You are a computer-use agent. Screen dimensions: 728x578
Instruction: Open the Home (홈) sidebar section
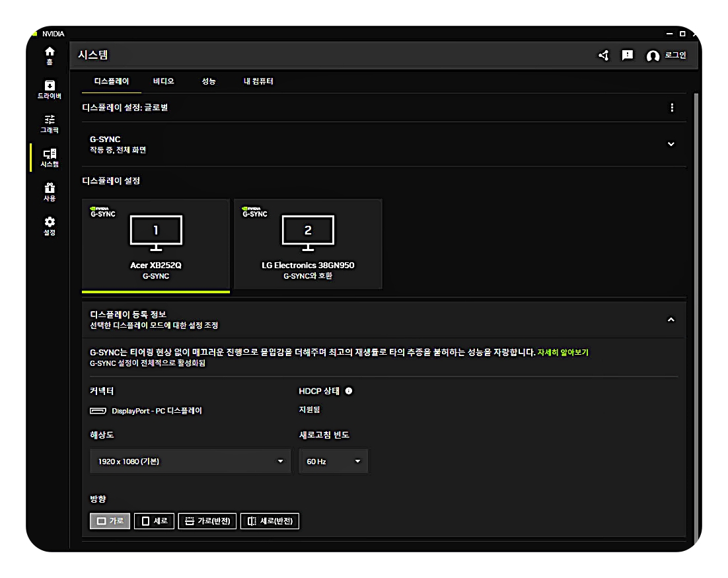[50, 55]
